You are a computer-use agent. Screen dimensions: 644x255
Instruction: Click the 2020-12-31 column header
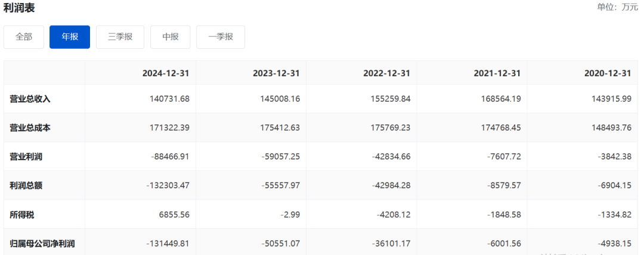(607, 73)
